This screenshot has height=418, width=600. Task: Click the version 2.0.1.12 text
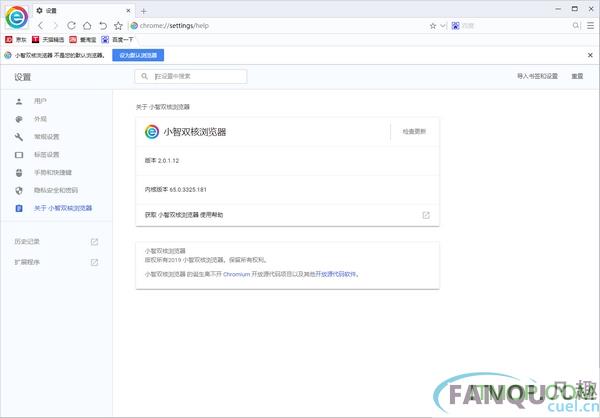[162, 160]
